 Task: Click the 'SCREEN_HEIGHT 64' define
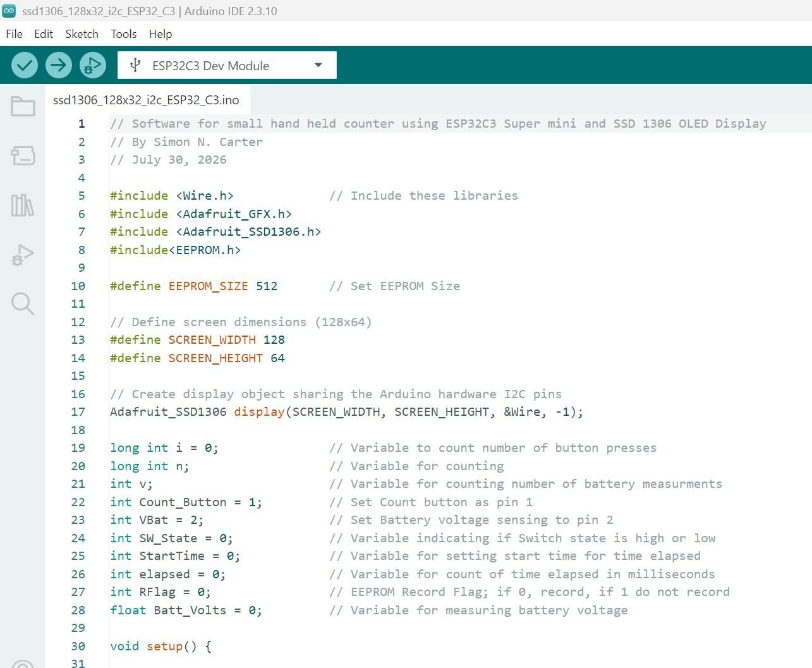tap(227, 358)
